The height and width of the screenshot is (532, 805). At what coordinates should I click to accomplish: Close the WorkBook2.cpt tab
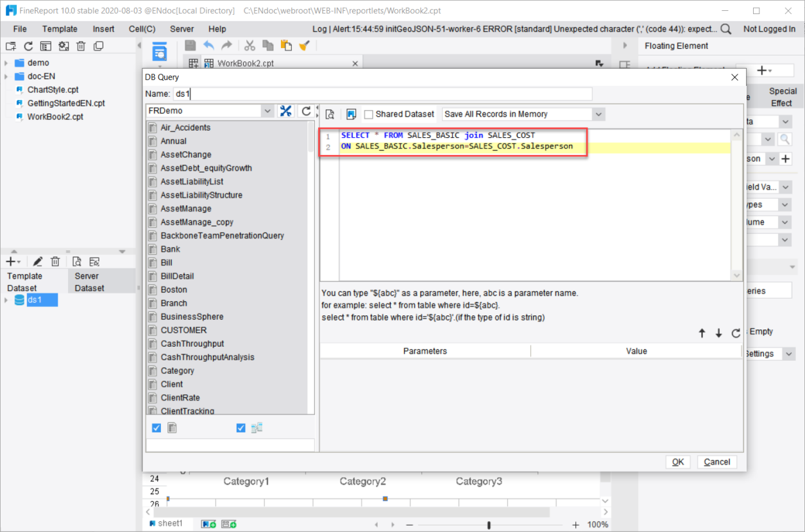click(x=355, y=63)
